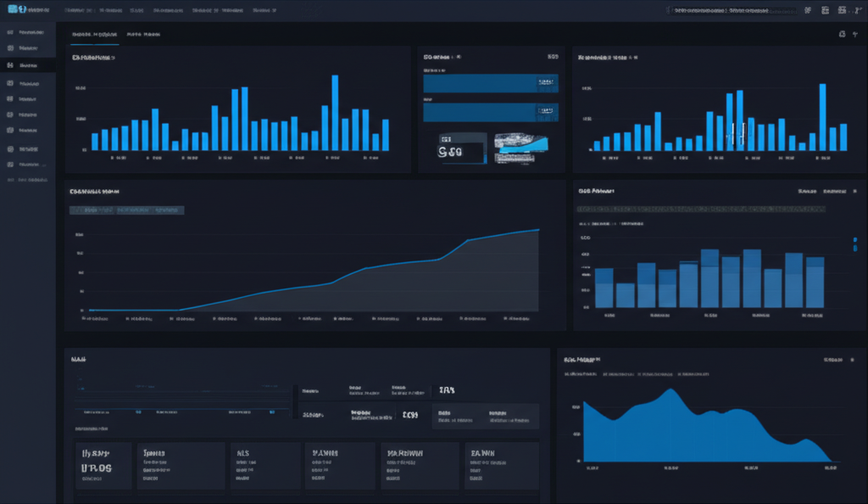Toggle the lower legend dot beside stacked bar chart
The width and height of the screenshot is (868, 504).
tap(854, 249)
